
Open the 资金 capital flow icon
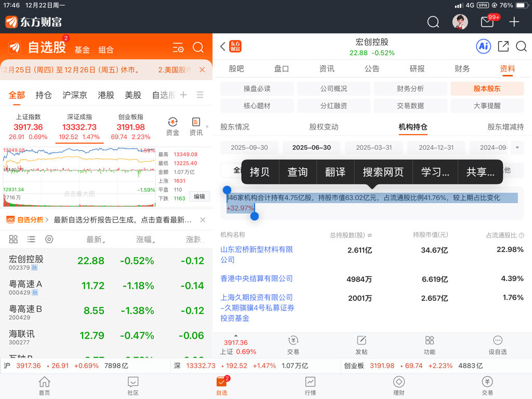pyautogui.click(x=172, y=127)
